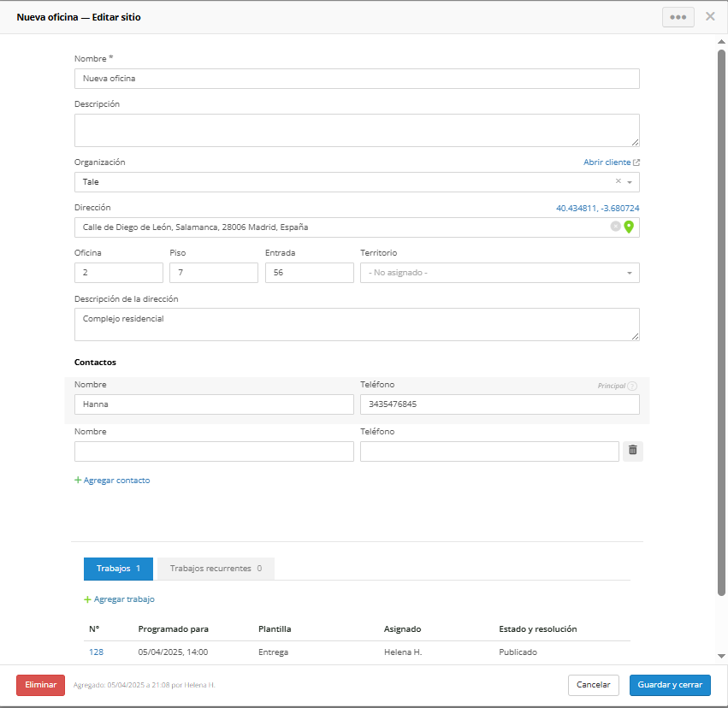Image resolution: width=728 pixels, height=708 pixels.
Task: Edit contact name field Hanna
Action: (x=214, y=404)
